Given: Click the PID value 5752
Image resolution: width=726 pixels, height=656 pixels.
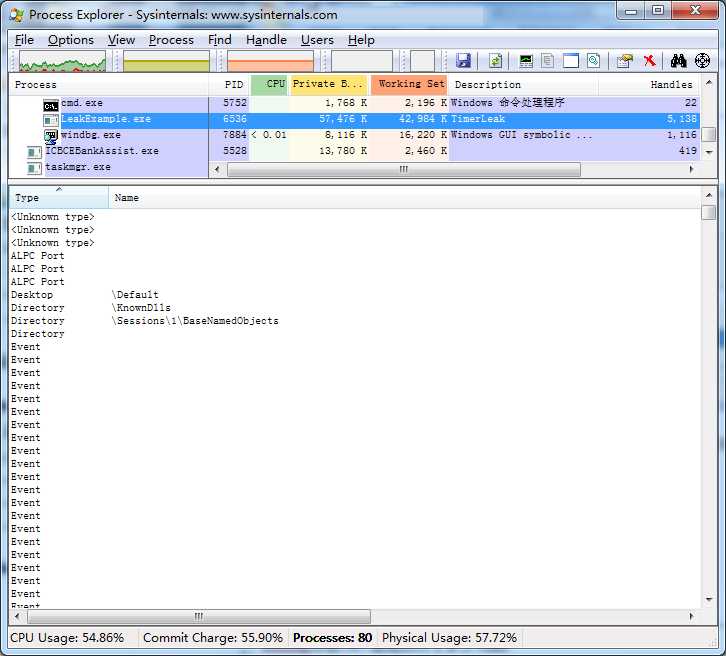Looking at the screenshot, I should [235, 103].
